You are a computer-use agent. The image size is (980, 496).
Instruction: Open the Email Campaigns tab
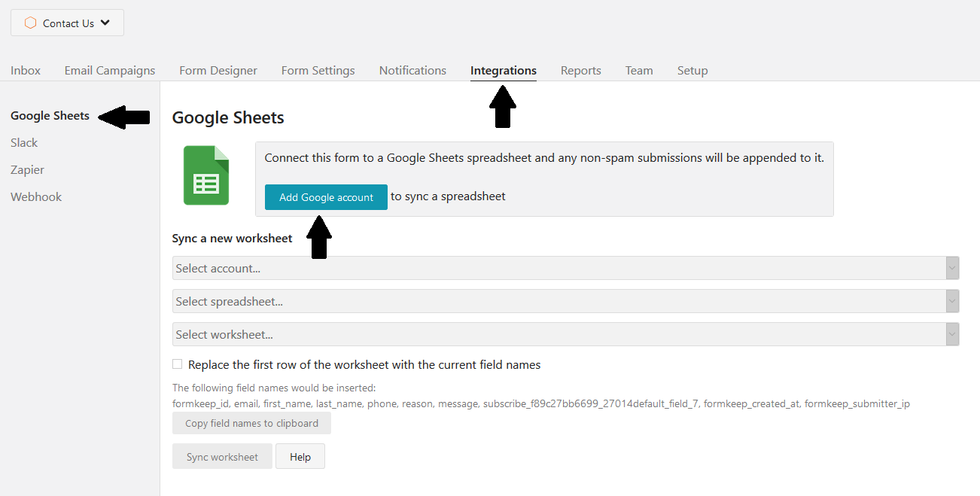pos(110,70)
